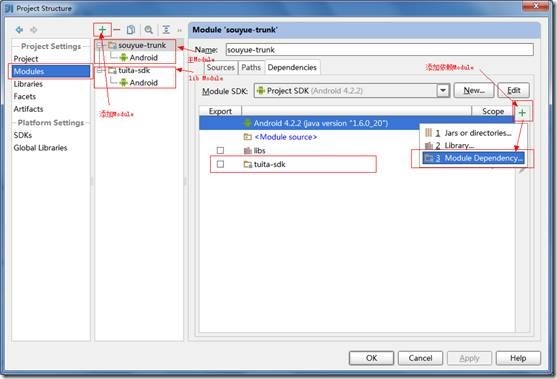The height and width of the screenshot is (379, 557).
Task: Click the expand all tree icon
Action: (166, 29)
